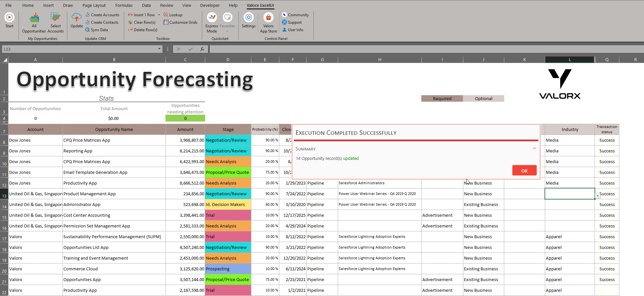Select the Sync Data icon
644x296 pixels.
point(87,30)
